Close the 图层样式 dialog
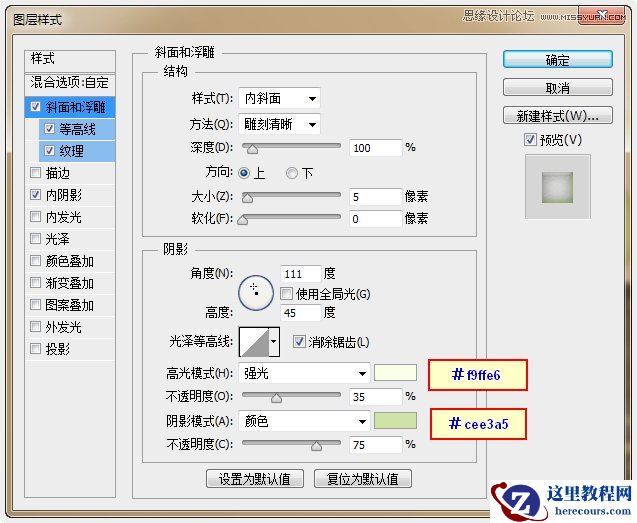This screenshot has width=637, height=523. coord(602,17)
